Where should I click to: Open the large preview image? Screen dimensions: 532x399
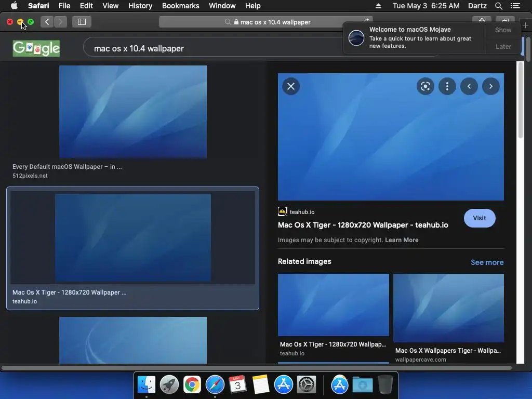coord(391,137)
